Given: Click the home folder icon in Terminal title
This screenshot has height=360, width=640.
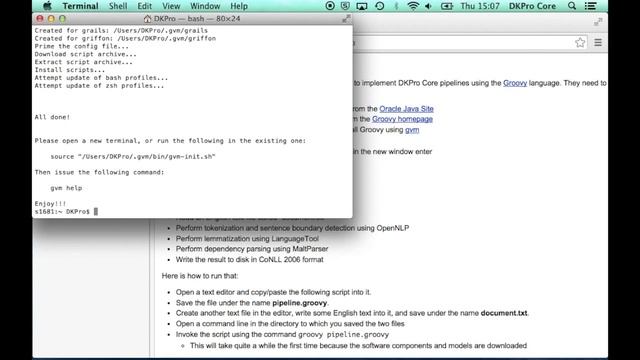Looking at the screenshot, I should [x=147, y=19].
